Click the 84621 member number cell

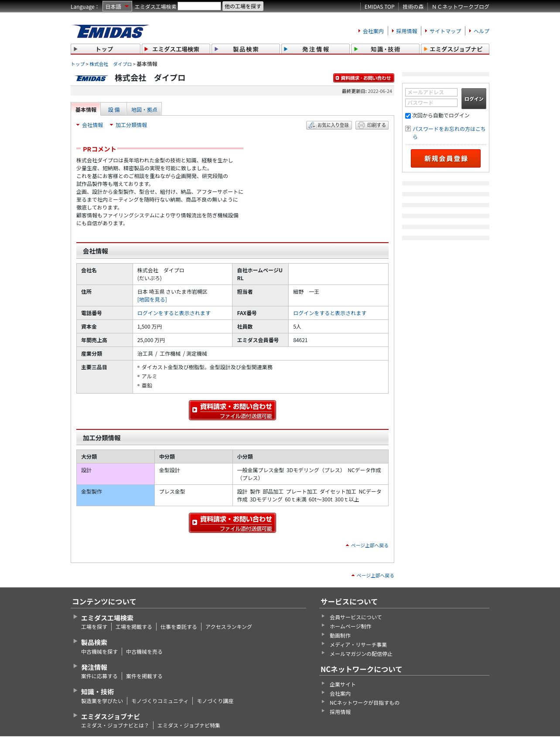coord(338,340)
